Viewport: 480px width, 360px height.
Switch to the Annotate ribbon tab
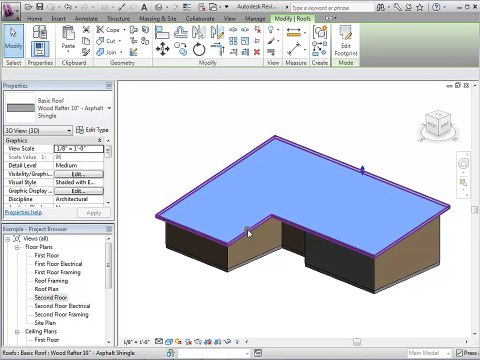click(86, 19)
